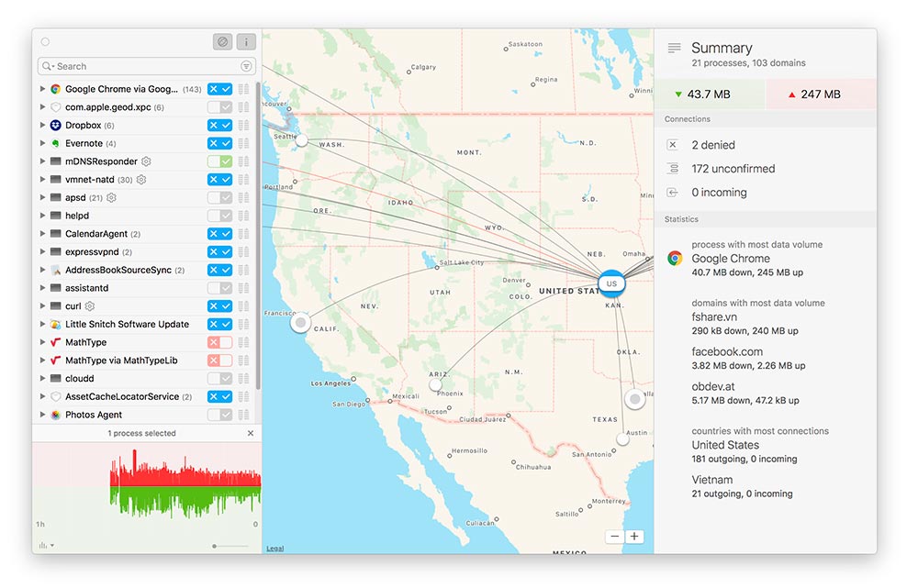Toggle the rule switch for Evernote
The width and height of the screenshot is (918, 588).
(x=219, y=143)
